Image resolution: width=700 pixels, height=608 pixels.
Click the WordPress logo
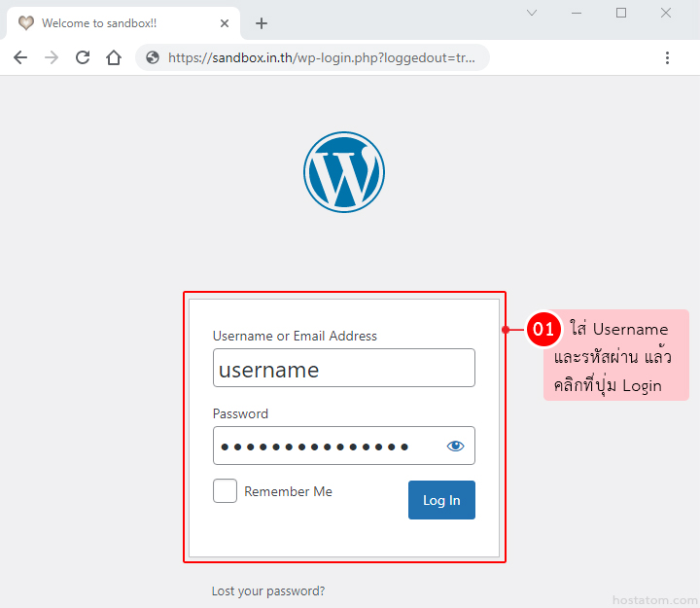click(x=343, y=172)
